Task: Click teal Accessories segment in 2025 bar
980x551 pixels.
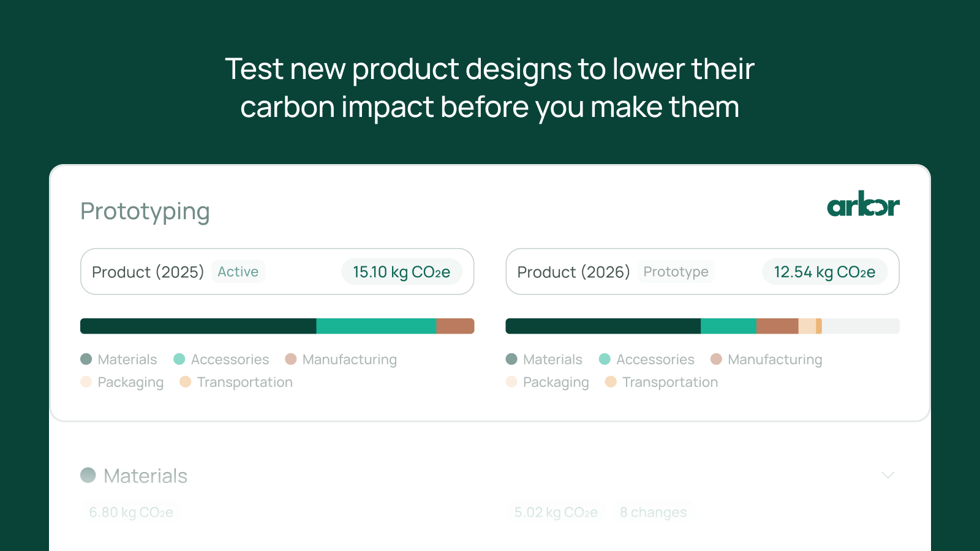Action: pos(376,326)
